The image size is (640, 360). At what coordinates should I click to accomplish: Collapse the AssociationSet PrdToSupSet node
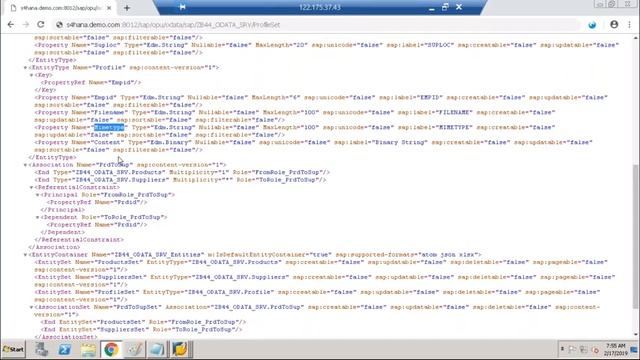click(x=31, y=307)
